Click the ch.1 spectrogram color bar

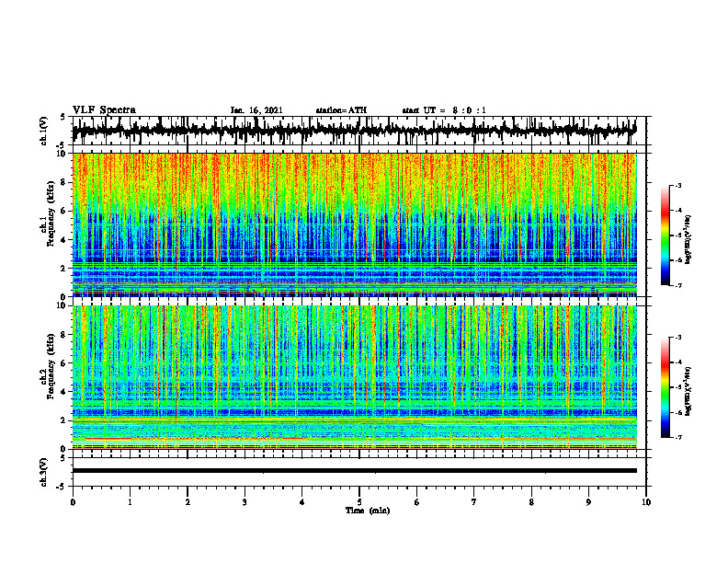[x=665, y=236]
